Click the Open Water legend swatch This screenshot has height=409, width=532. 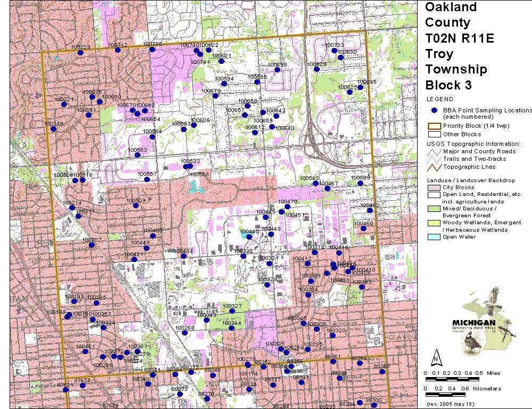(434, 237)
